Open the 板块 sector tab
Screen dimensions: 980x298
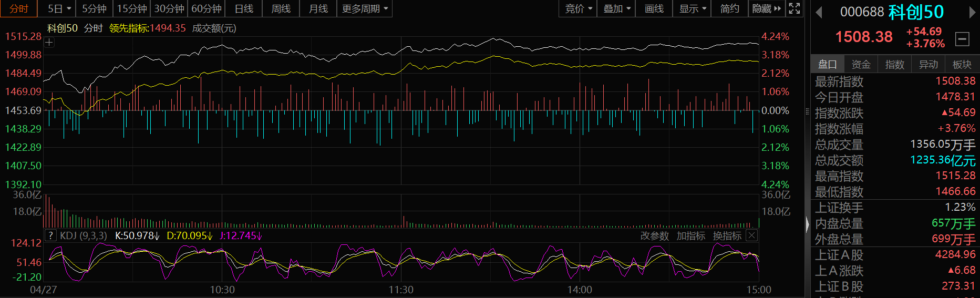962,64
